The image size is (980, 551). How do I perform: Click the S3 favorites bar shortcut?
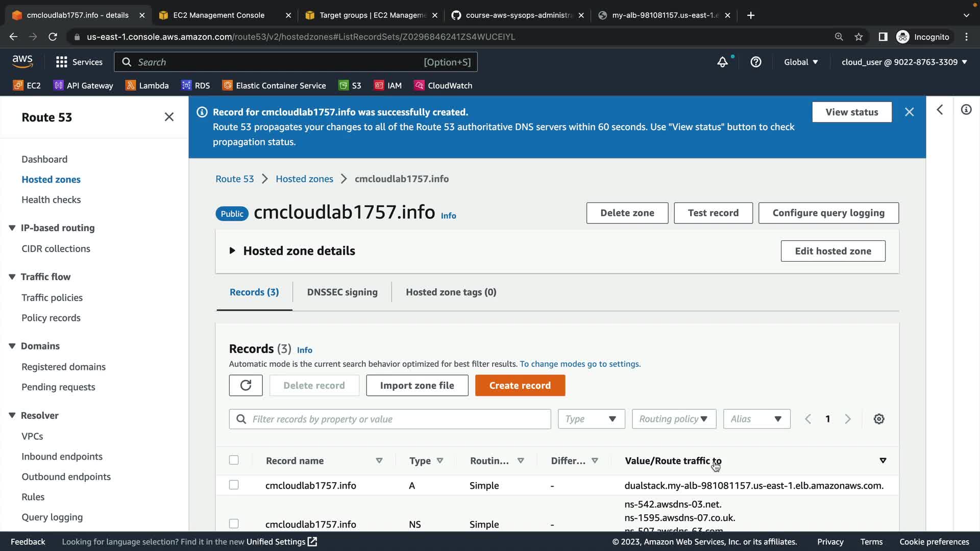(x=350, y=86)
